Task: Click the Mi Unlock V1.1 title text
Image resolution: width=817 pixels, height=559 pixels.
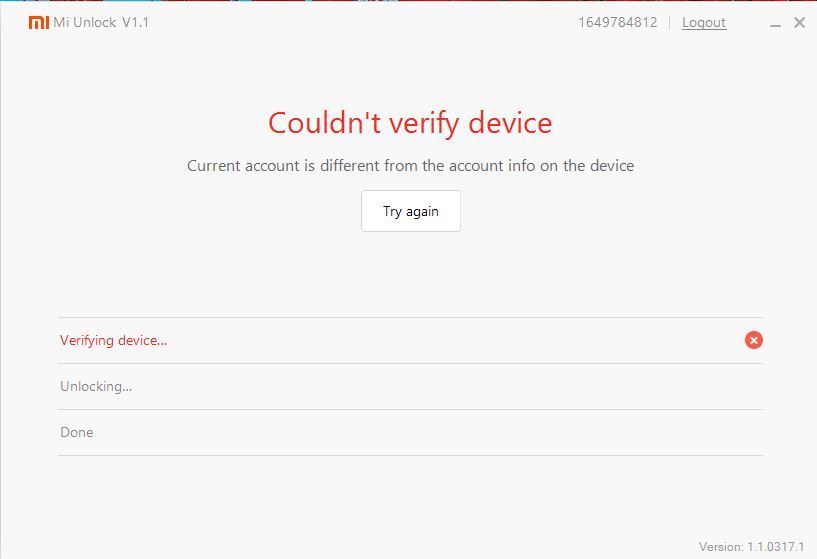Action: point(101,23)
